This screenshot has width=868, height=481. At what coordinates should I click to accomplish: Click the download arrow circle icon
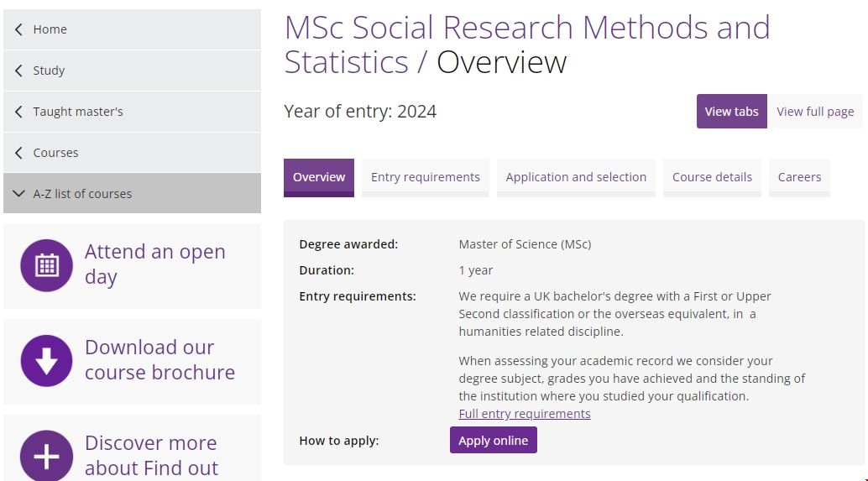[x=46, y=361]
